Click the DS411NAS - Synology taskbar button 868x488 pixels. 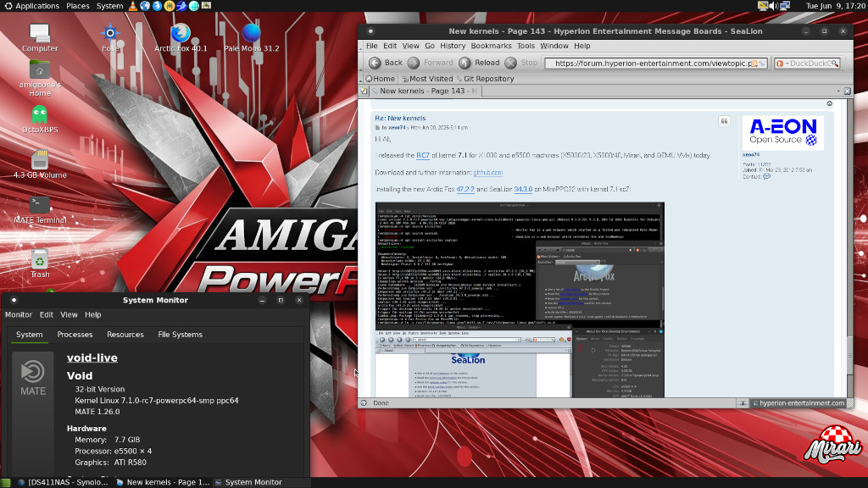click(63, 482)
